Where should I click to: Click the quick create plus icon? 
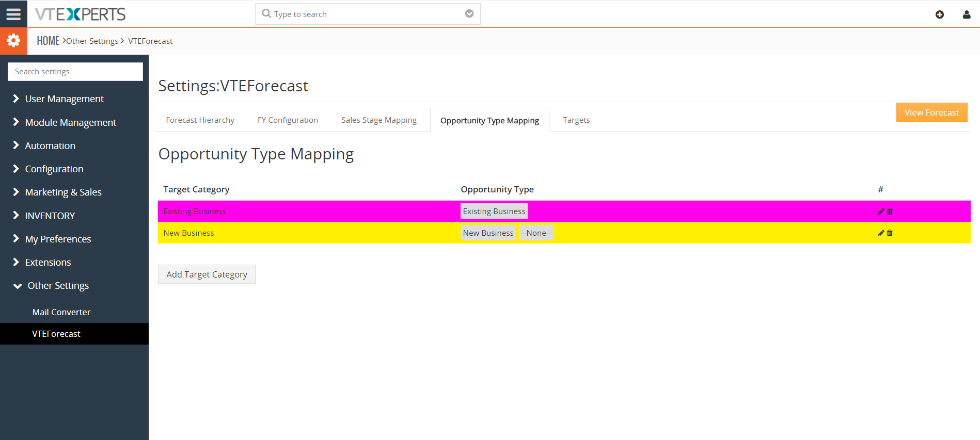tap(940, 14)
